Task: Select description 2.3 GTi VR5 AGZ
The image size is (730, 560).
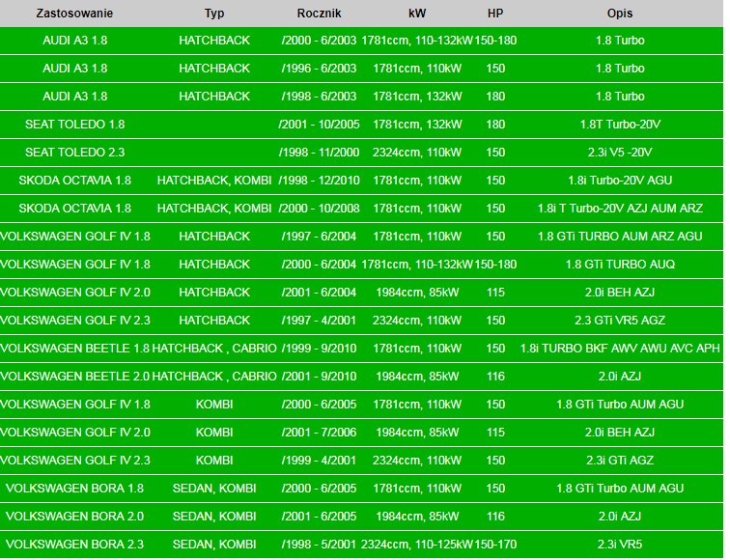Action: point(620,321)
